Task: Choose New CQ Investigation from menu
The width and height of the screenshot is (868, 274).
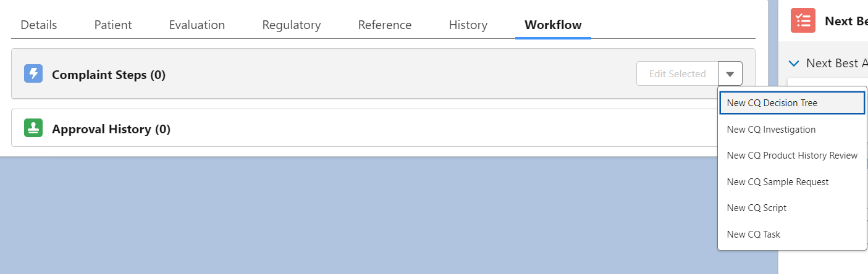Action: tap(771, 130)
